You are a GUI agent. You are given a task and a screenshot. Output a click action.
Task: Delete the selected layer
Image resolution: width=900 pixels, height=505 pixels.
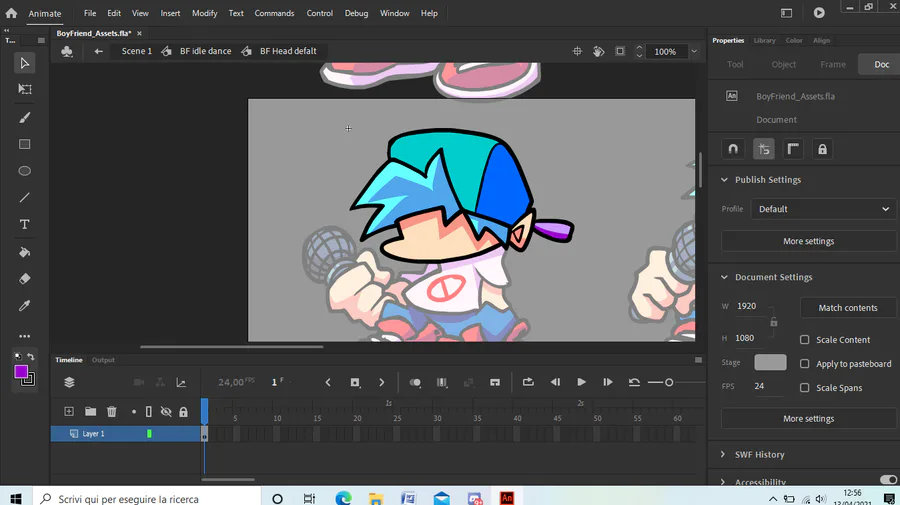pyautogui.click(x=111, y=411)
